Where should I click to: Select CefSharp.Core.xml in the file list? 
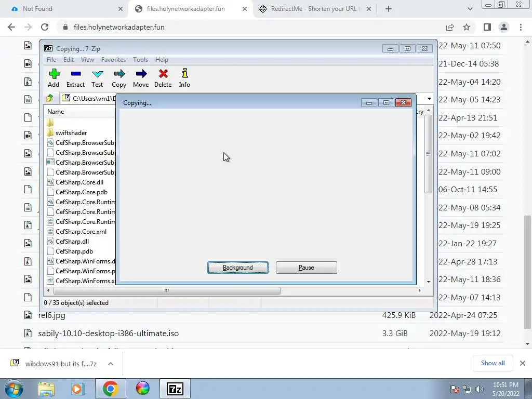click(x=81, y=231)
